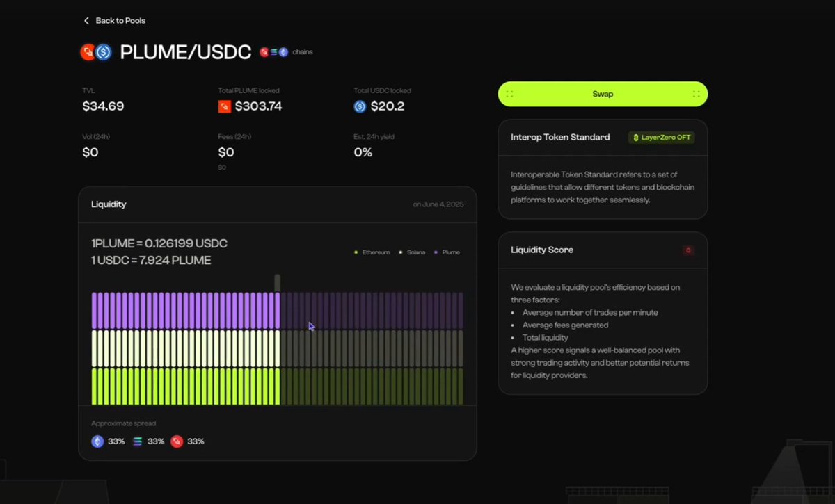Click the green Swap button

603,94
